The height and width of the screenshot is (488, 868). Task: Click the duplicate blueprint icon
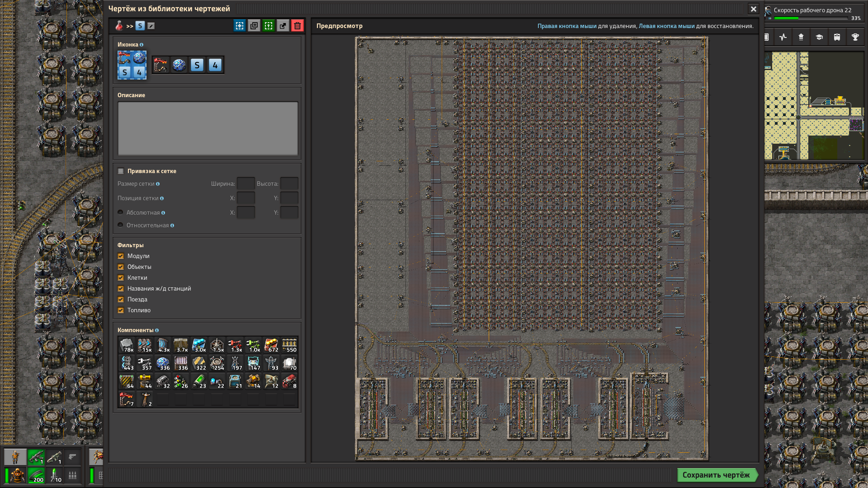click(x=254, y=26)
